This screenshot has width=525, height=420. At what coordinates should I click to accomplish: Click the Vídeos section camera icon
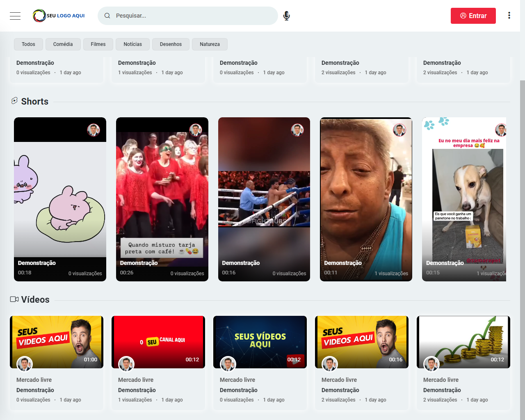pyautogui.click(x=14, y=299)
